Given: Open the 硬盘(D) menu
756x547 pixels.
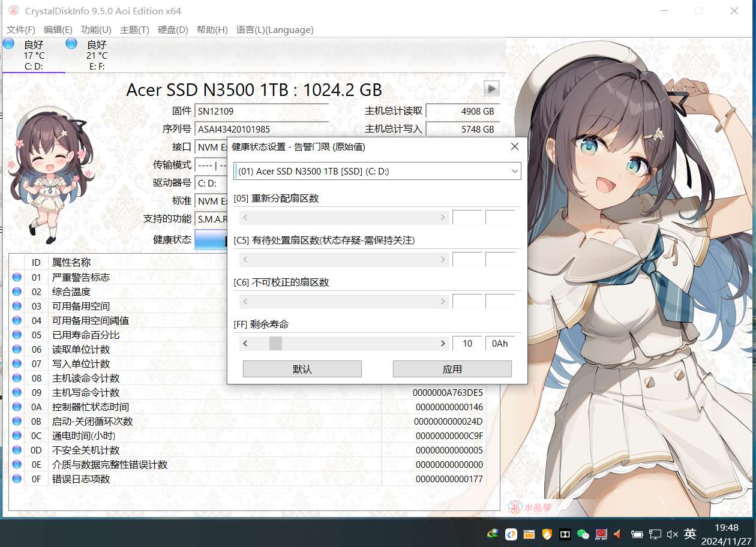Looking at the screenshot, I should click(x=173, y=29).
